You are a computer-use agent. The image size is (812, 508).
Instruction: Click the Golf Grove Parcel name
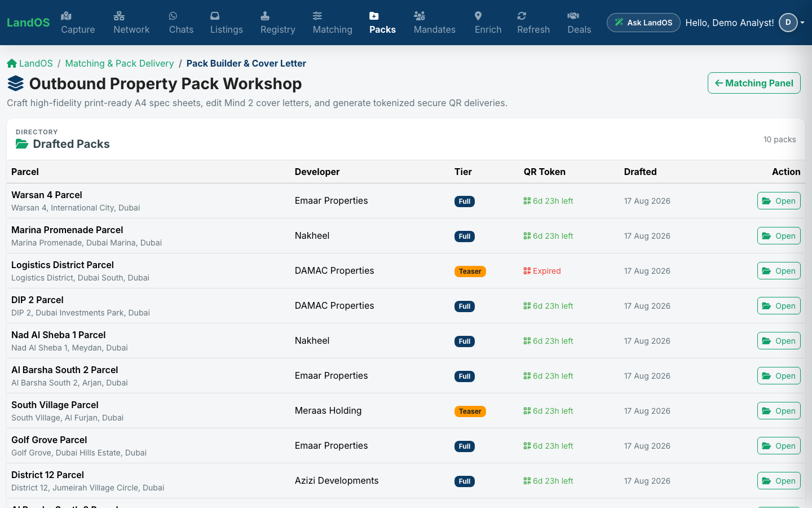[x=49, y=440]
